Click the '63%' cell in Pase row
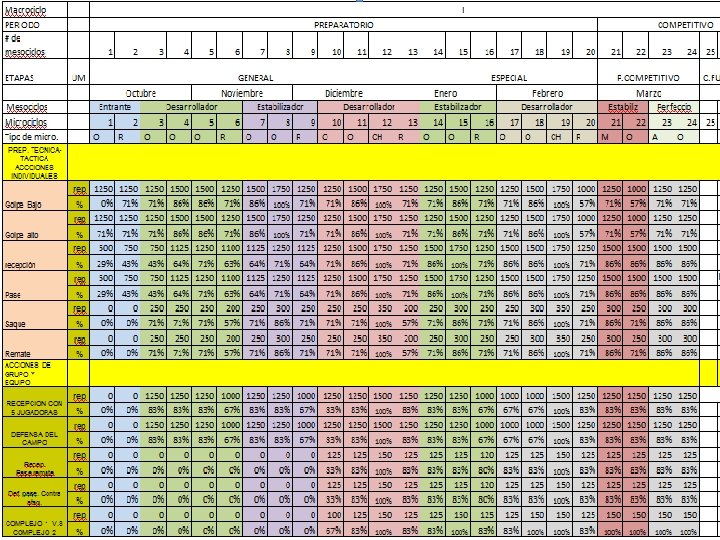Image resolution: width=720 pixels, height=540 pixels. 229,293
